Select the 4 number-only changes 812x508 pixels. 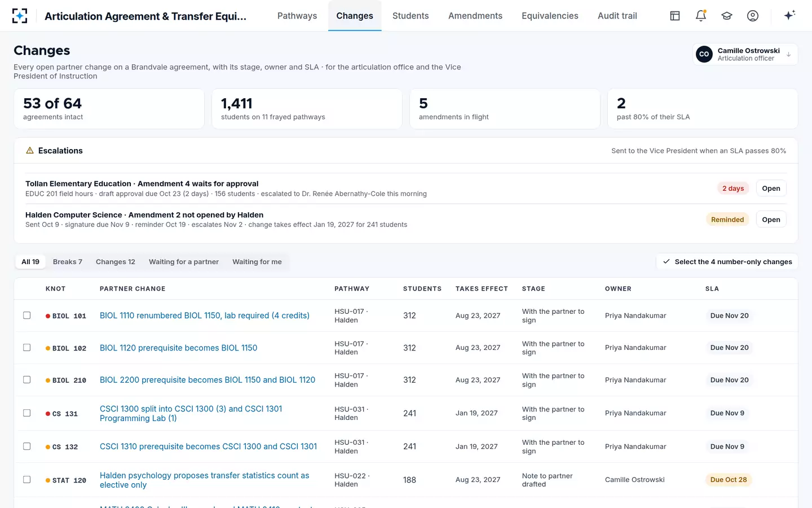(x=727, y=262)
